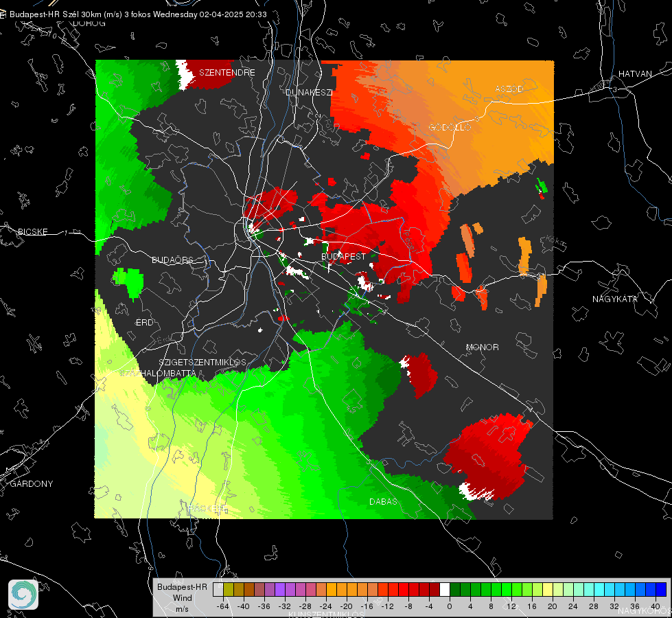672x618 pixels.
Task: Click the 16 legend scale value
Action: (x=532, y=606)
